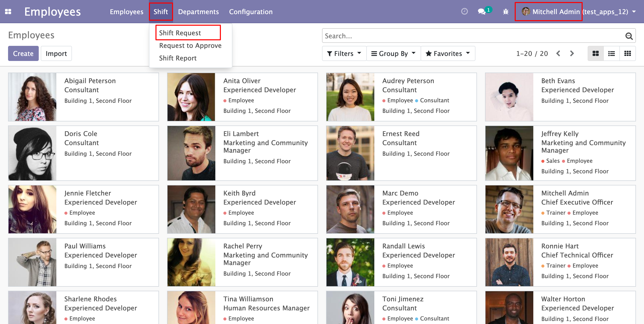Go to previous page of employees
This screenshot has width=644, height=324.
(x=558, y=53)
